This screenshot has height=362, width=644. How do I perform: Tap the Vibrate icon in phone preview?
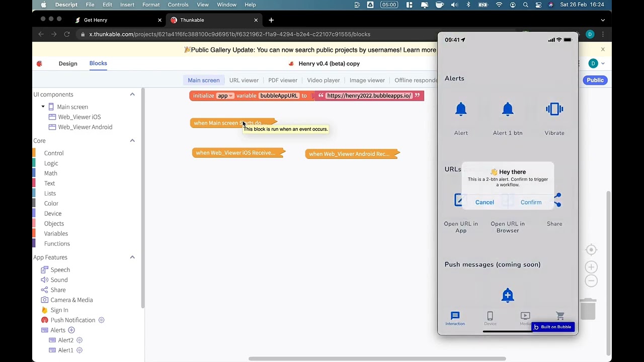[x=554, y=109]
